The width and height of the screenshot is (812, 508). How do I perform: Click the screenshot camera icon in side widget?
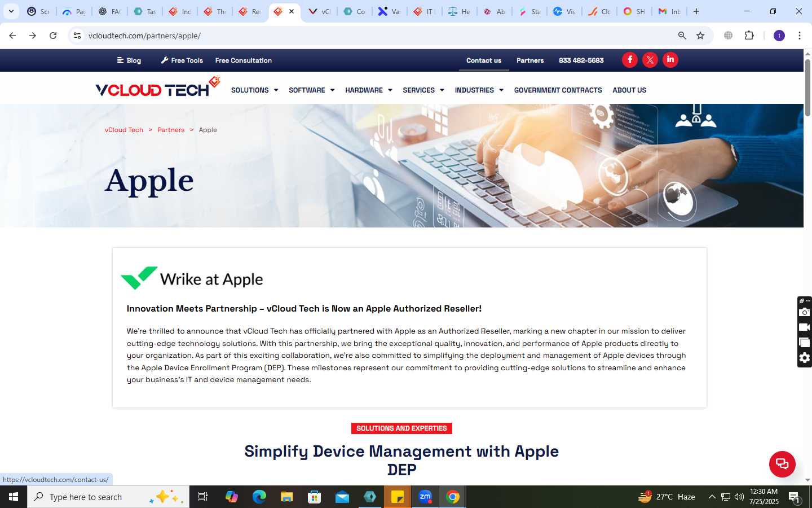pyautogui.click(x=805, y=312)
